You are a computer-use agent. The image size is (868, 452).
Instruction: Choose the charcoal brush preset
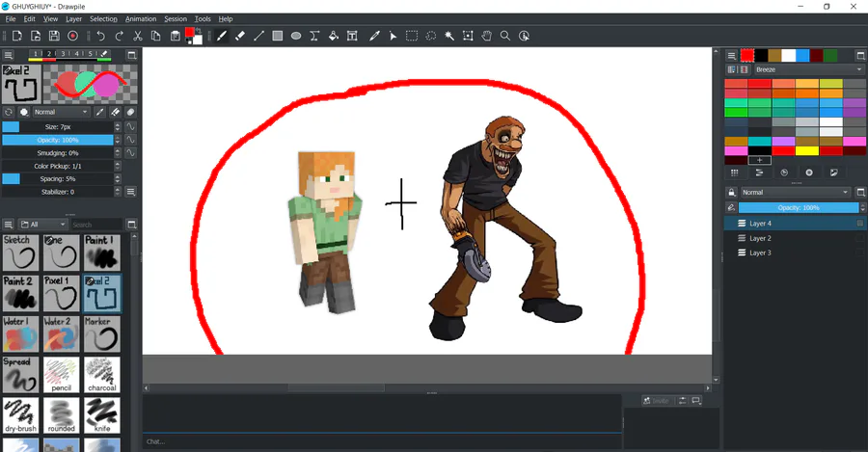(x=102, y=375)
